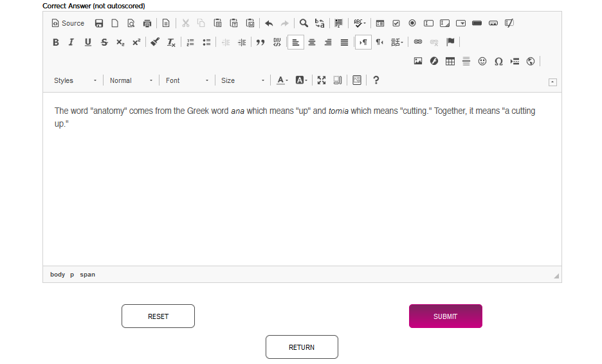Create Div Container
Viewport: 602px width, 364px height.
coord(277,42)
